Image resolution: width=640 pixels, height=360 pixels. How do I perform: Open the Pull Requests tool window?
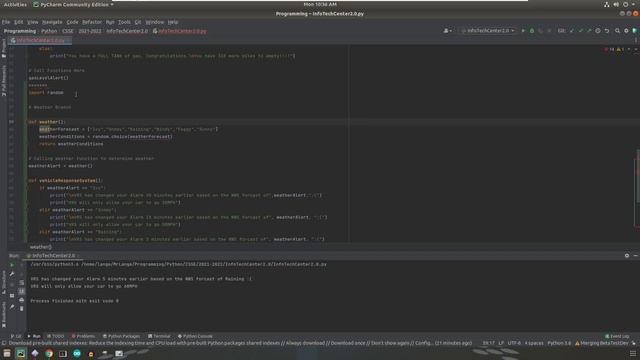pyautogui.click(x=4, y=81)
